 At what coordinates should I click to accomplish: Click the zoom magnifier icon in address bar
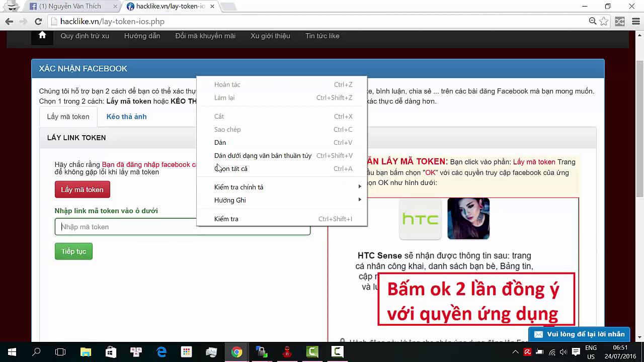(x=593, y=21)
